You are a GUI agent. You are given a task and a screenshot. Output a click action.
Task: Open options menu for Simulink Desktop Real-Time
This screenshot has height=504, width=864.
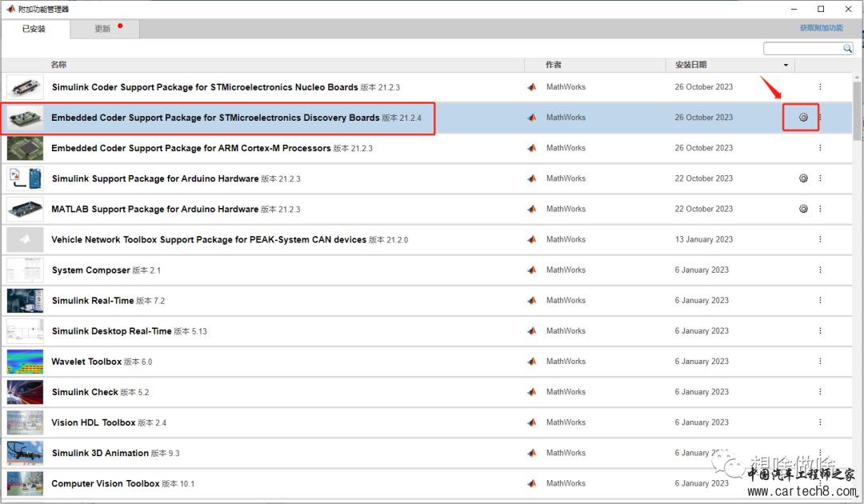820,331
